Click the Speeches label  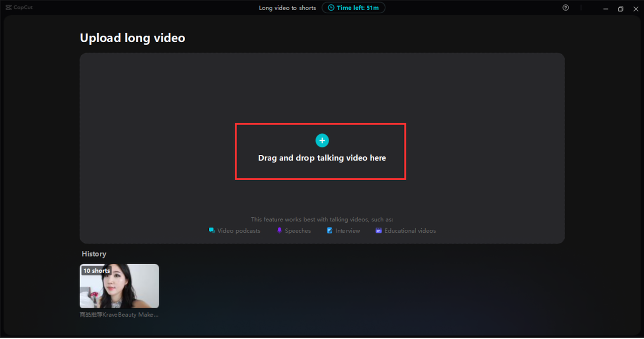point(298,231)
